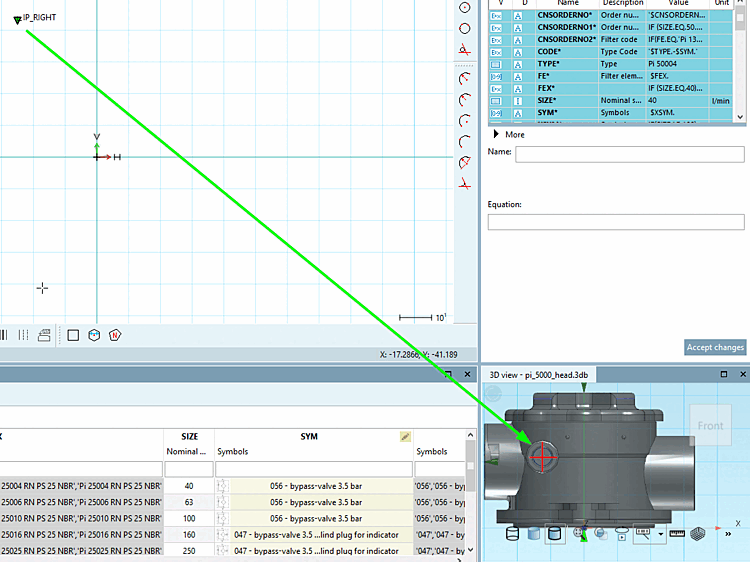The height and width of the screenshot is (562, 750).
Task: Select the CNSORDERNO* variable row
Action: (x=610, y=15)
